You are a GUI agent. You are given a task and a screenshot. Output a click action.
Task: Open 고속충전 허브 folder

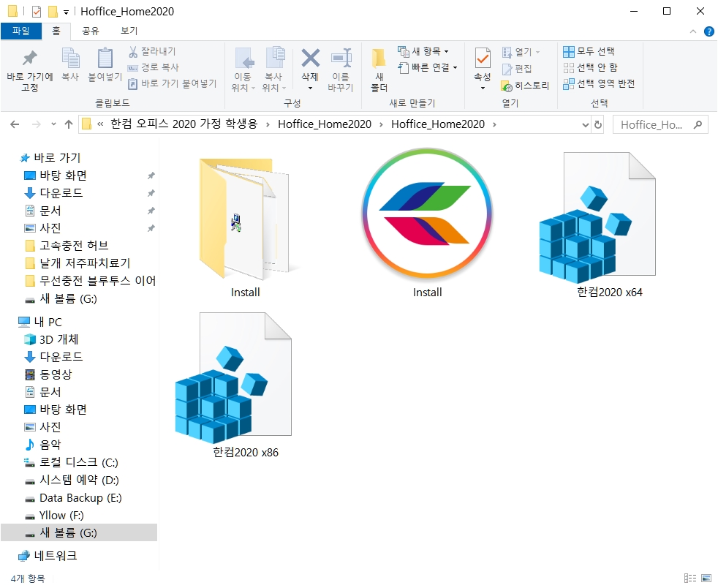tap(74, 246)
